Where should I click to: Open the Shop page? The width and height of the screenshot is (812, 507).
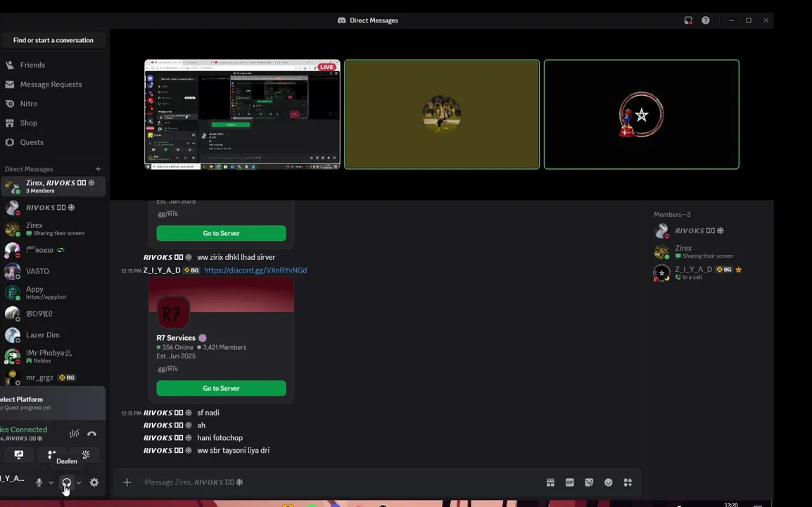[53, 123]
